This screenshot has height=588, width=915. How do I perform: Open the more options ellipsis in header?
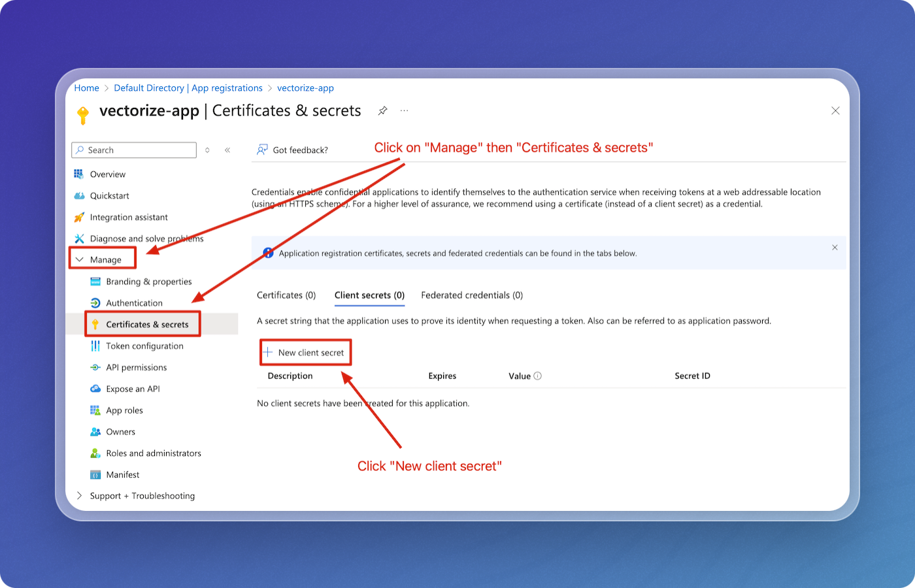coord(405,111)
